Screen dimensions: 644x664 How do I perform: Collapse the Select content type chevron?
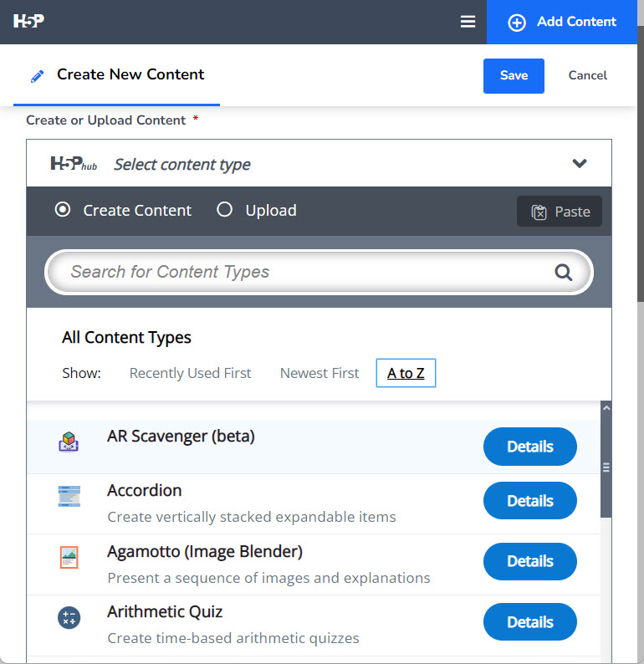[580, 163]
